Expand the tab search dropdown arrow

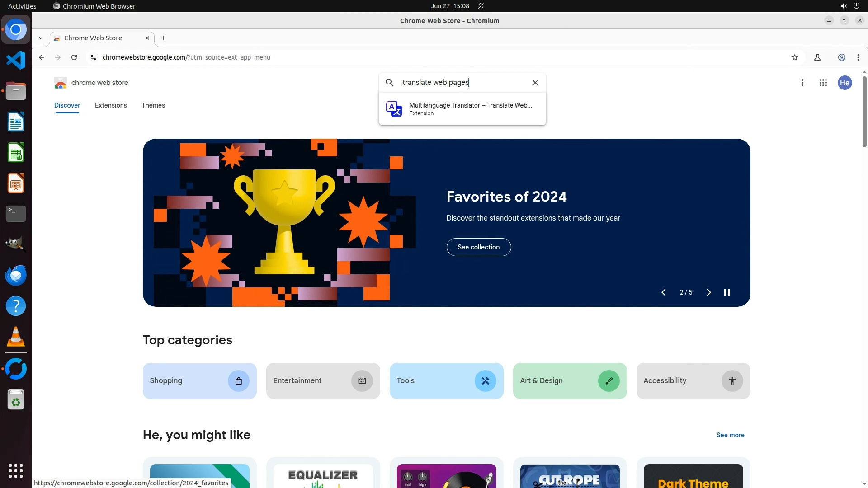tap(41, 38)
